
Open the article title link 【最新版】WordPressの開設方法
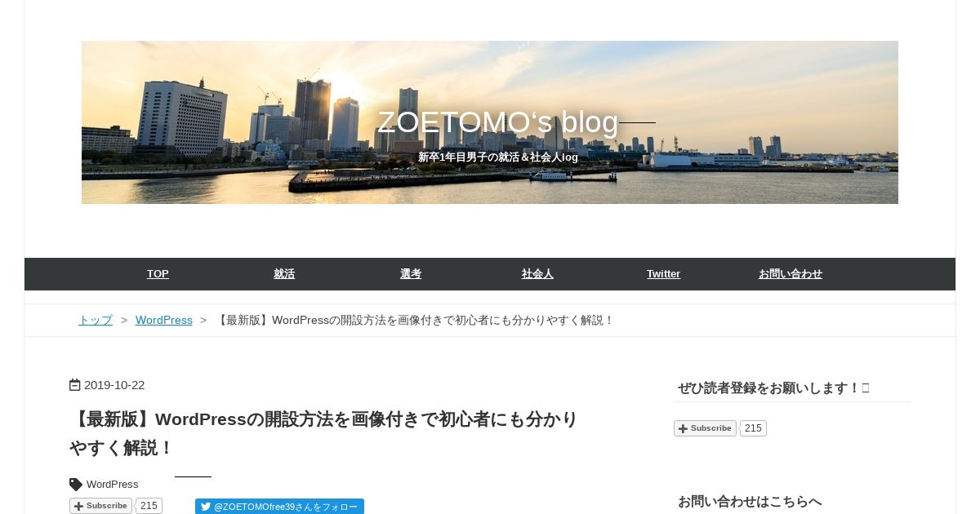click(324, 433)
